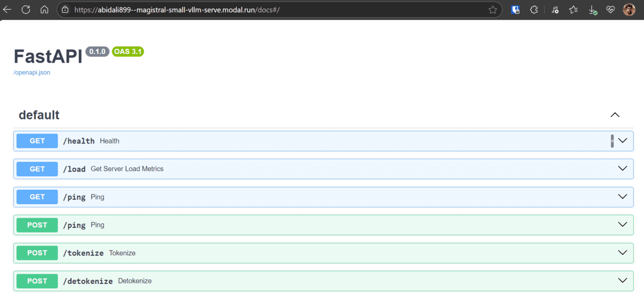This screenshot has width=644, height=298.
Task: Open the favorites list icon
Action: pyautogui.click(x=574, y=10)
